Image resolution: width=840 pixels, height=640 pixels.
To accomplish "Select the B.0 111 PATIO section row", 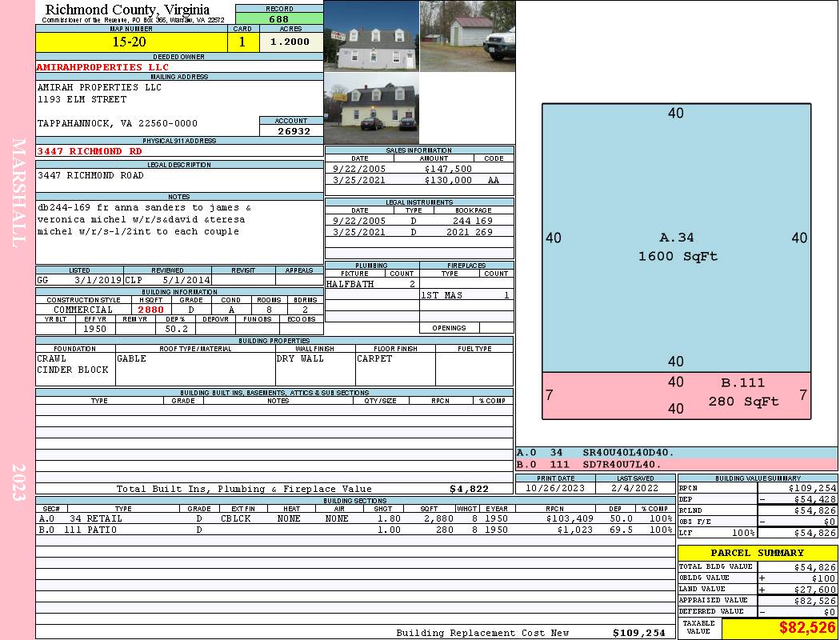I will [x=356, y=530].
